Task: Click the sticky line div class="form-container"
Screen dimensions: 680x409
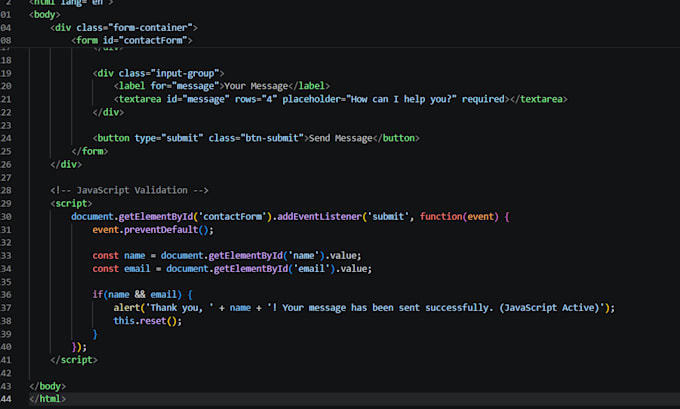Action: tap(124, 27)
